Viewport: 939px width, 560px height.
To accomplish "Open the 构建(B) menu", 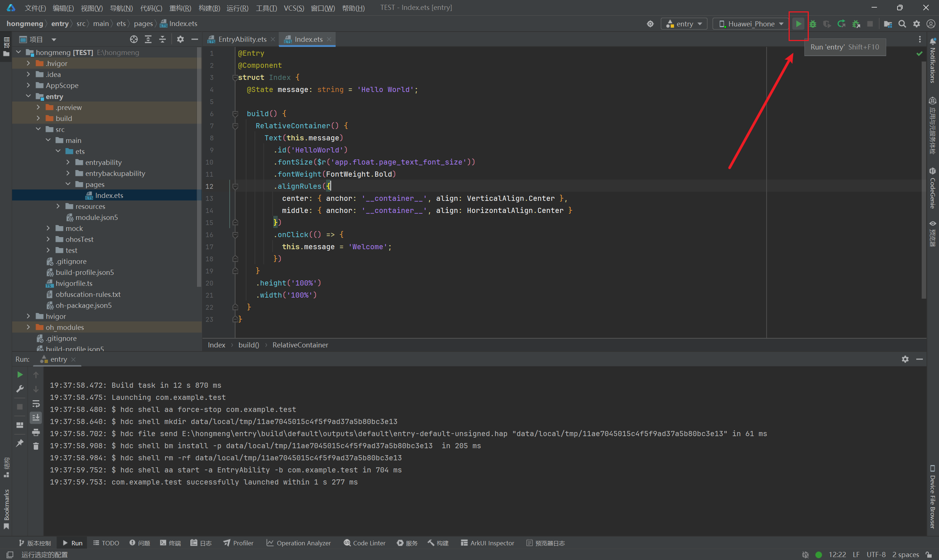I will (209, 8).
